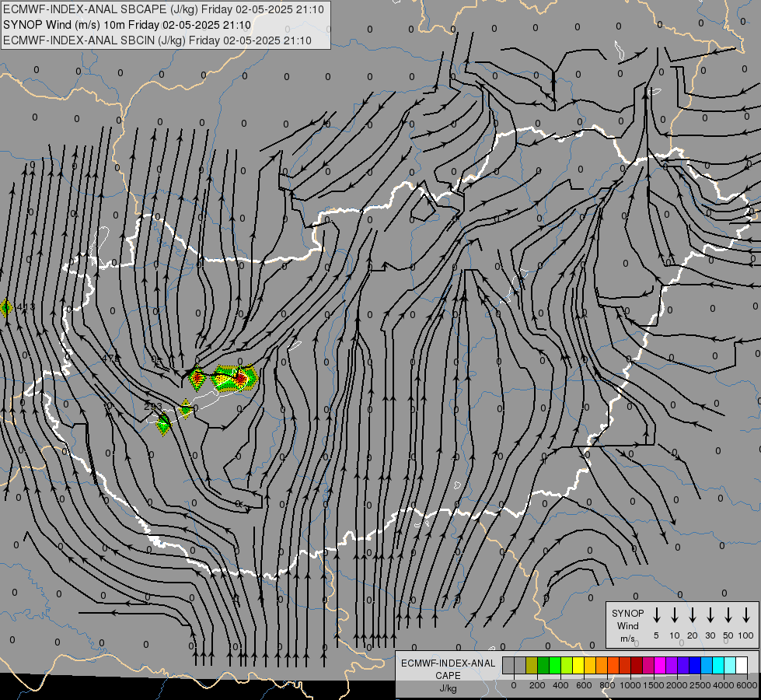Pick the yellow CAPE legend swatch
This screenshot has width=761, height=700.
(578, 665)
